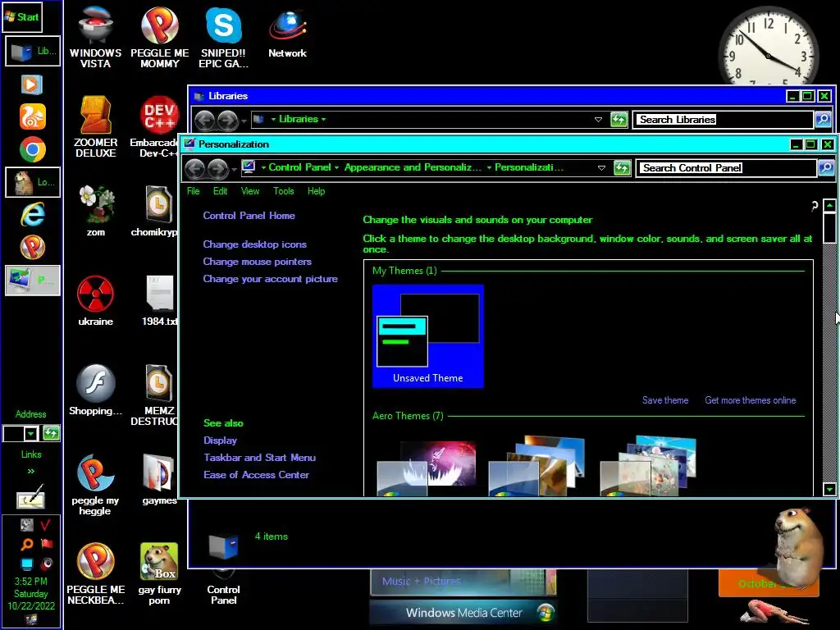Screen dimensions: 840x630
Task: Click the Personalization scrollbar up arrow
Action: (830, 205)
